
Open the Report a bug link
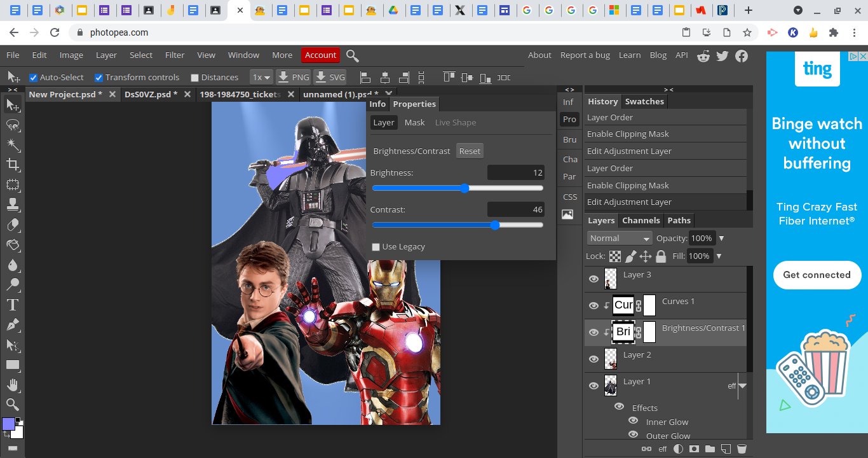click(585, 55)
